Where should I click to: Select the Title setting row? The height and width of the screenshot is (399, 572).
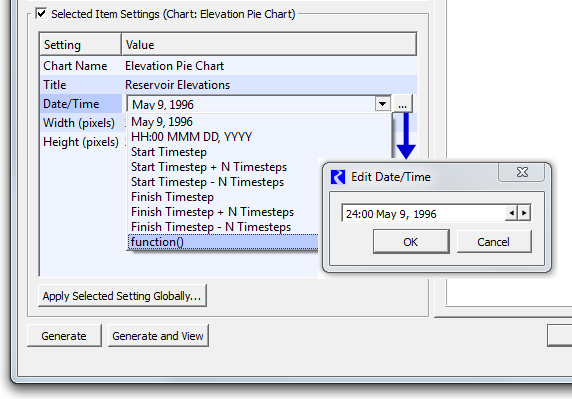point(228,85)
